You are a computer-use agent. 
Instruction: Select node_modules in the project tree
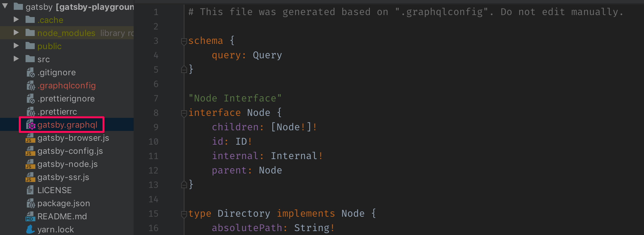66,33
